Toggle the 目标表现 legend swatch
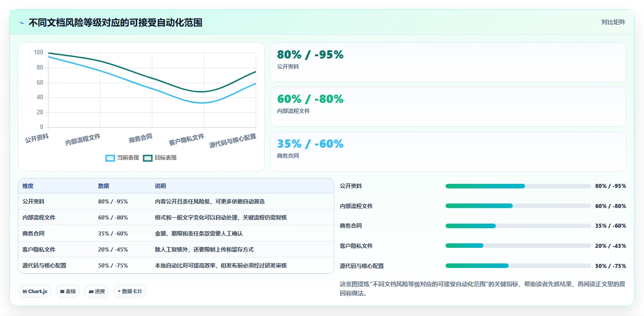Image resolution: width=644 pixels, height=316 pixels. (x=148, y=158)
